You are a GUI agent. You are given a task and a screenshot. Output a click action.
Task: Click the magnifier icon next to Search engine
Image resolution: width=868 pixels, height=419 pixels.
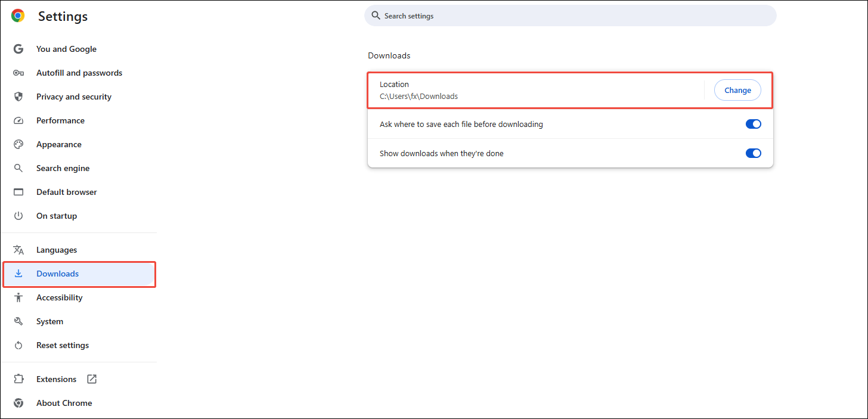(x=18, y=168)
